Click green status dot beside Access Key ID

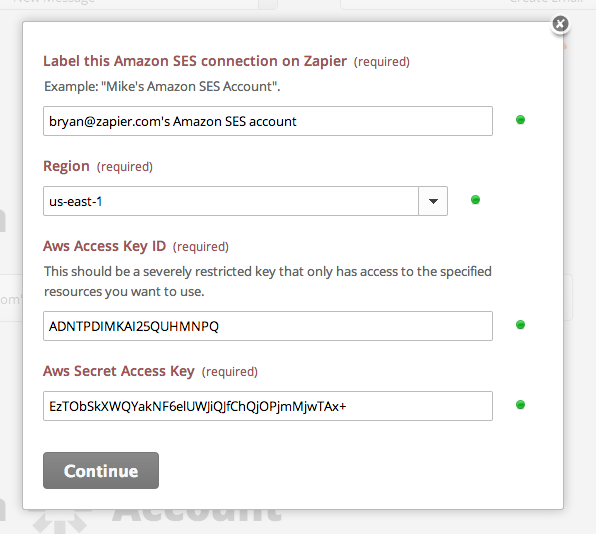[520, 325]
